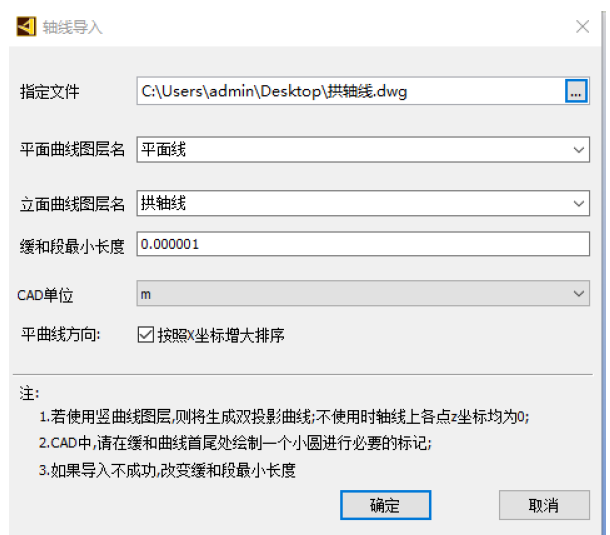Click the 立面曲线图层名 label

point(73,204)
